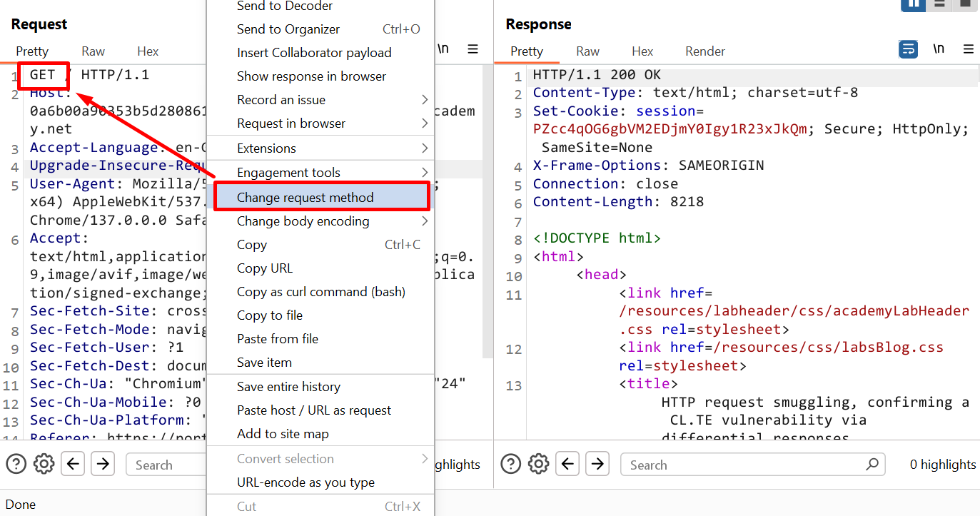Toggle show non-printable characters in Response panel
980x516 pixels.
[939, 49]
